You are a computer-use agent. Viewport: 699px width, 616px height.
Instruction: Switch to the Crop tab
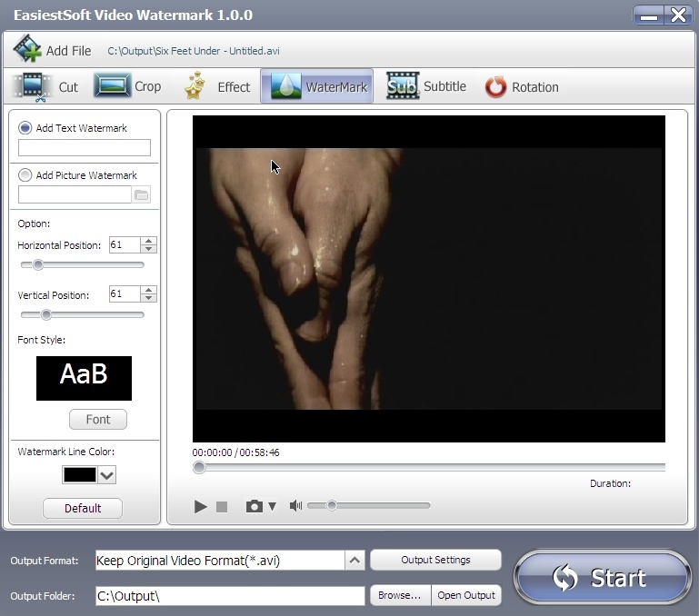click(x=127, y=86)
